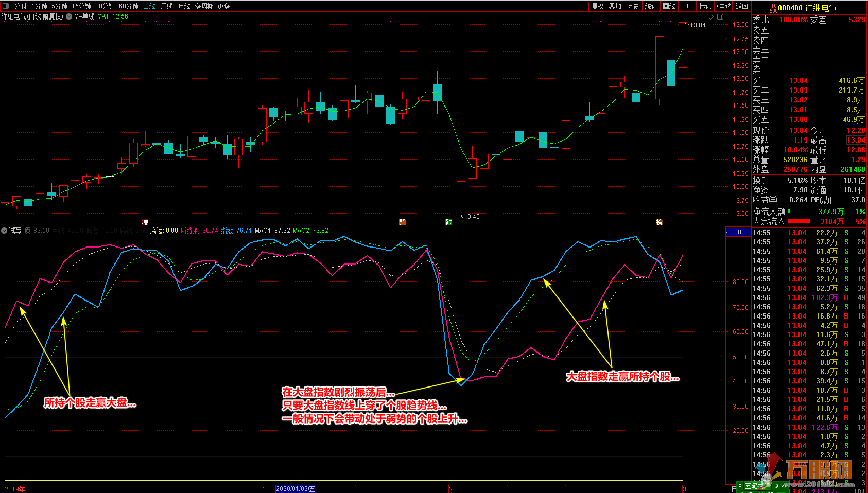Click the MA单线 indicator label
The width and height of the screenshot is (868, 493).
coord(84,16)
